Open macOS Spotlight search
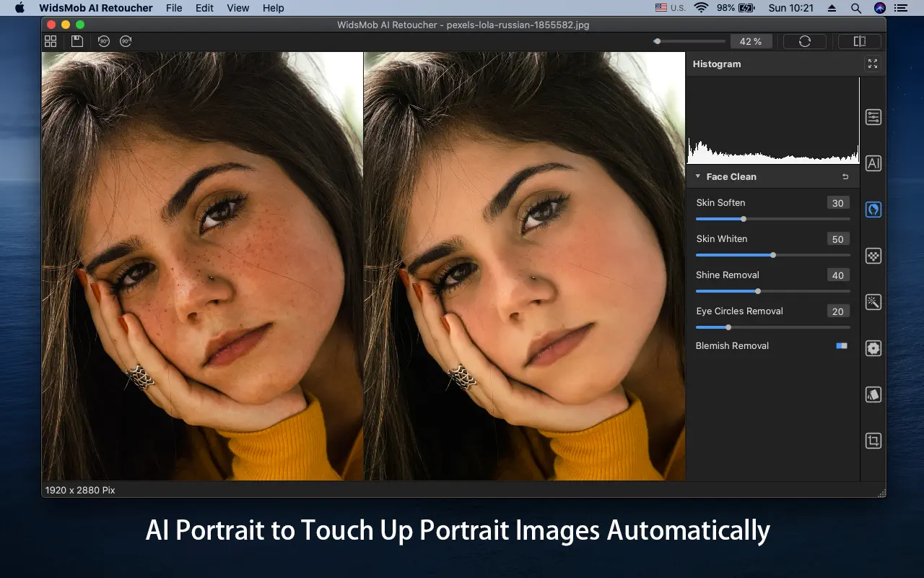 856,8
